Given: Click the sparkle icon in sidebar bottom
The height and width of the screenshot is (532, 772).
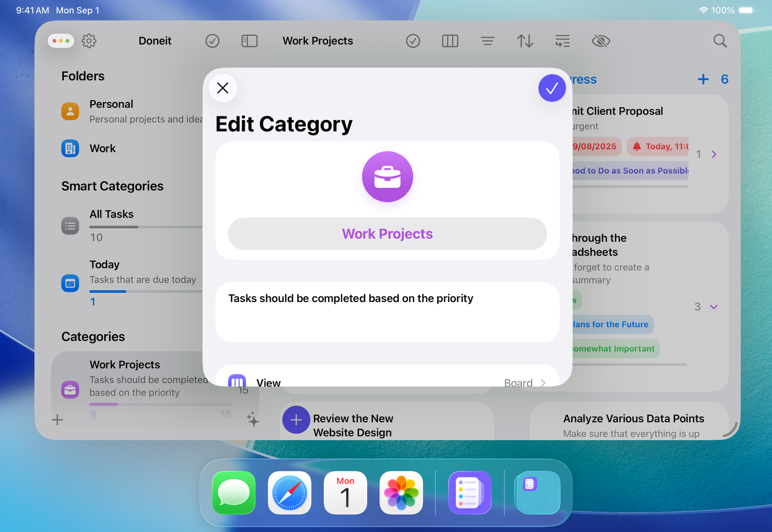Looking at the screenshot, I should tap(253, 420).
